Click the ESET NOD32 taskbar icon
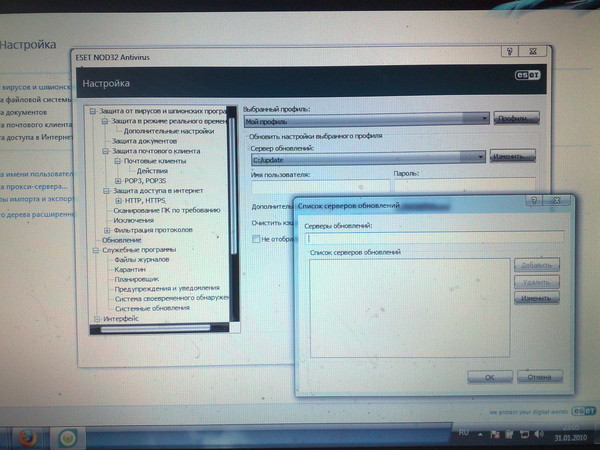 (68, 438)
